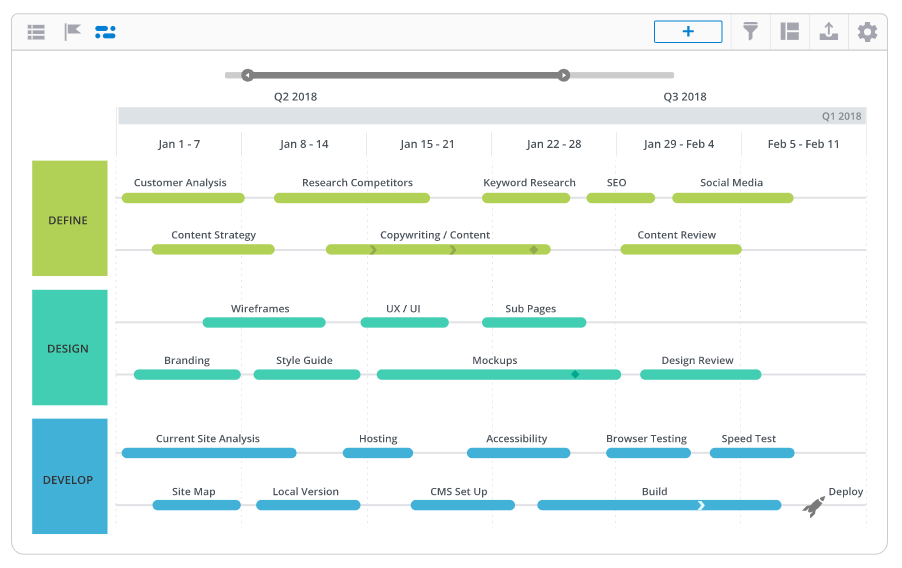Click the Mockups label text

[495, 360]
